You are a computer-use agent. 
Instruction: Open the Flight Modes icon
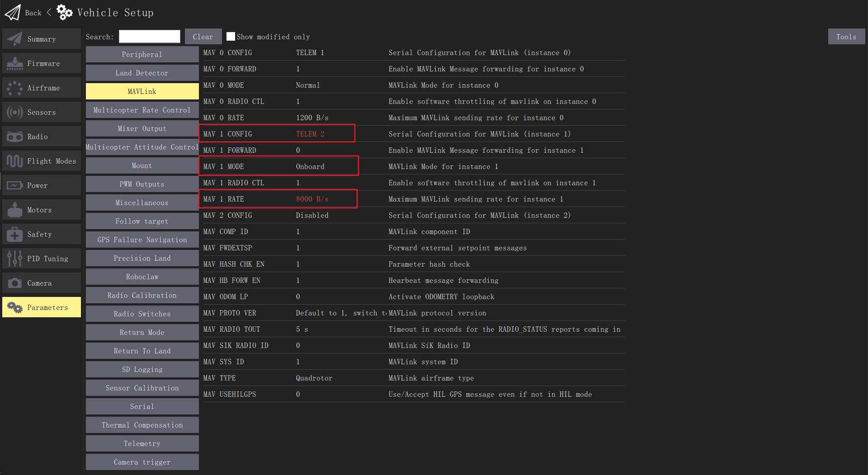pyautogui.click(x=14, y=160)
